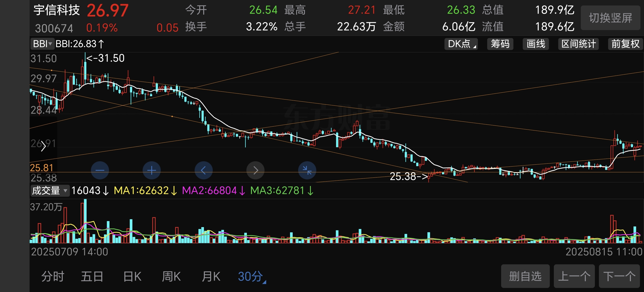Tap 最低 value 26.33
644x292 pixels.
(461, 10)
